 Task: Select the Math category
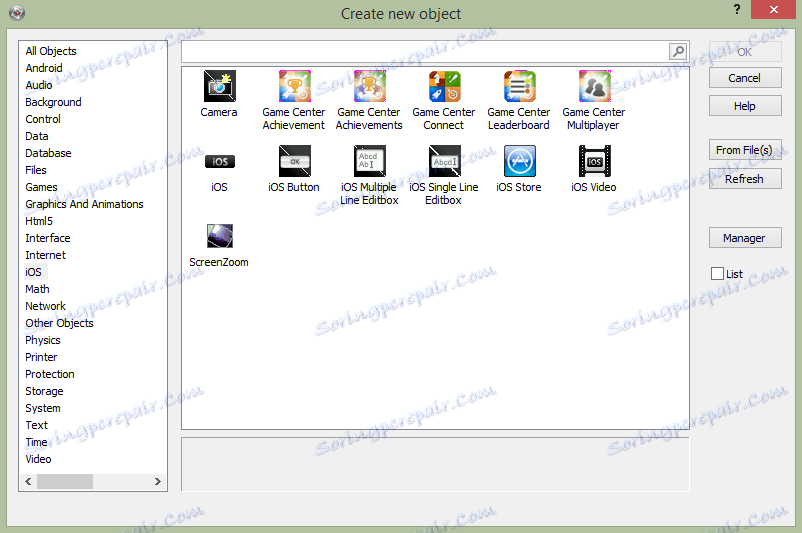37,289
